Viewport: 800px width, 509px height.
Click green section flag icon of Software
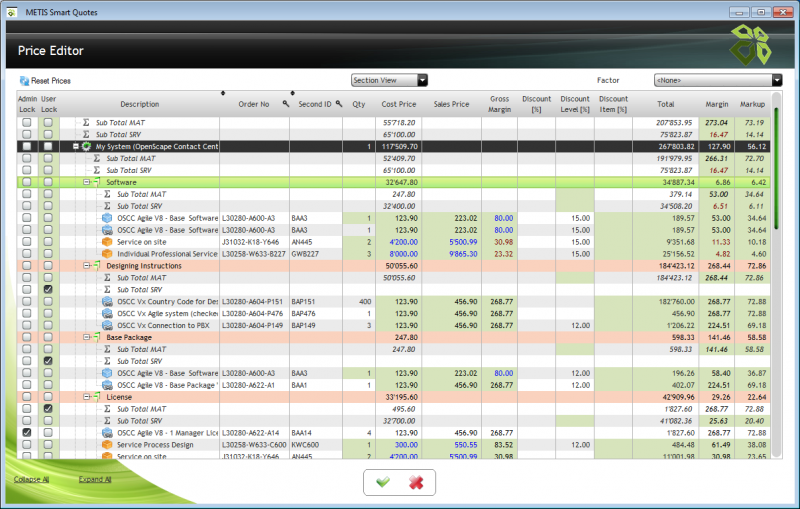click(96, 182)
